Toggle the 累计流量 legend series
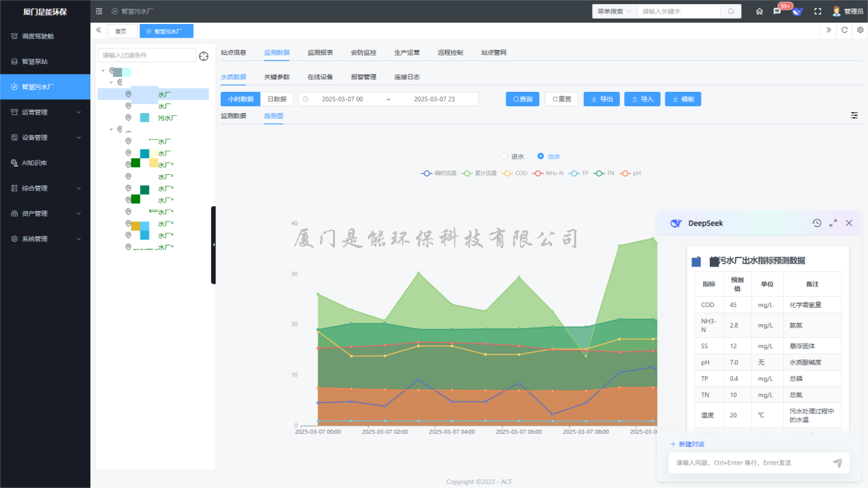 (x=479, y=173)
